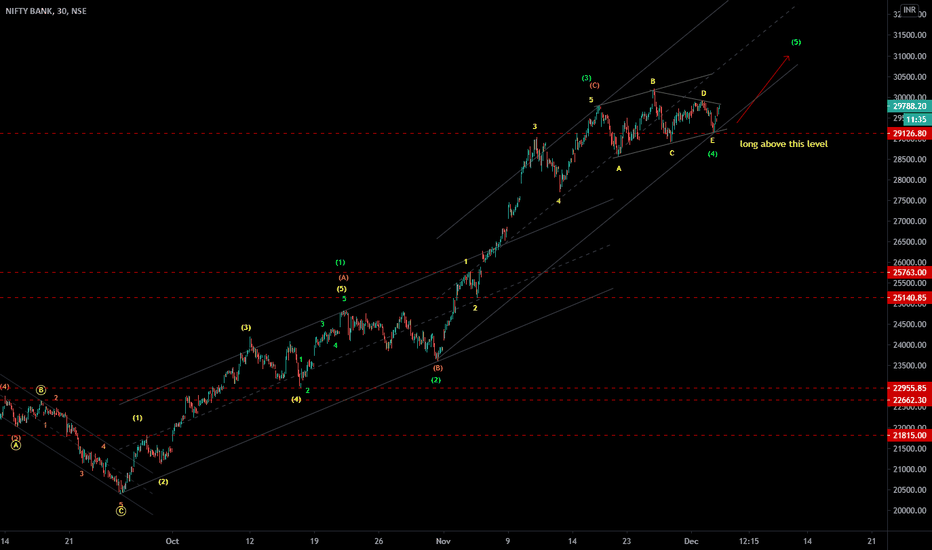
Task: Click the 'long above this level' annotation
Action: 783,144
